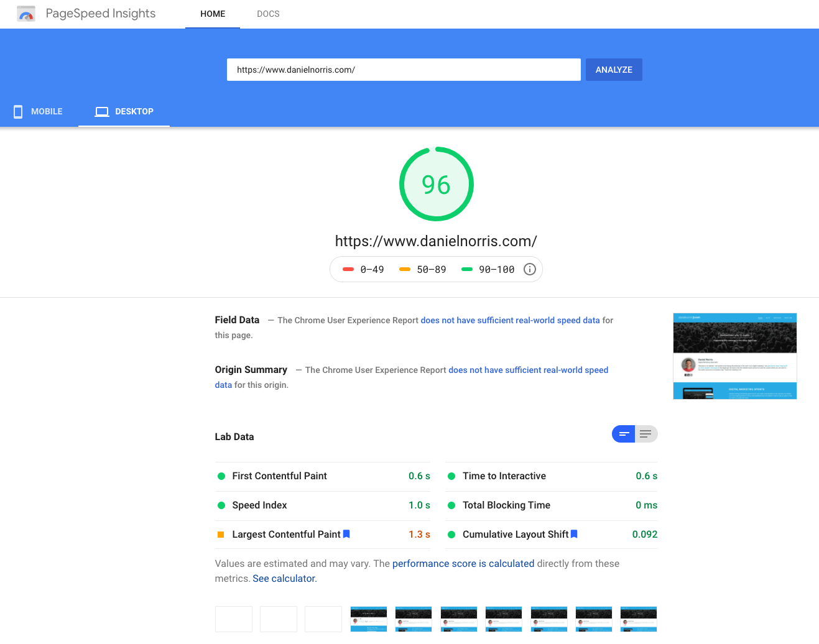This screenshot has width=819, height=644.
Task: Click the URL input field
Action: pyautogui.click(x=404, y=70)
